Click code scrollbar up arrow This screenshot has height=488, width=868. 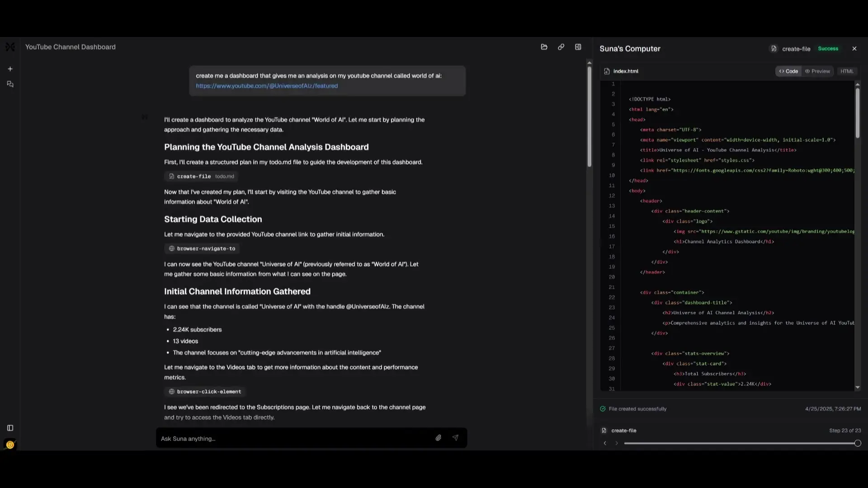(x=857, y=84)
